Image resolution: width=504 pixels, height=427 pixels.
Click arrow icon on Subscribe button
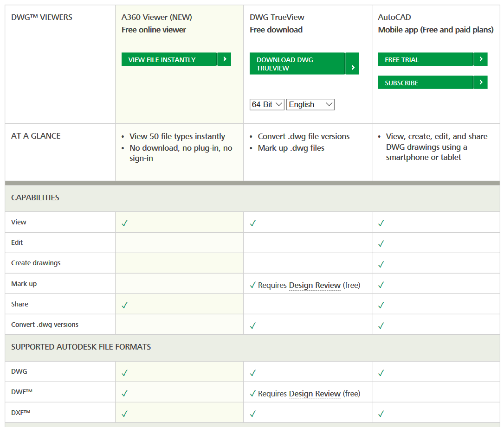[x=481, y=83]
